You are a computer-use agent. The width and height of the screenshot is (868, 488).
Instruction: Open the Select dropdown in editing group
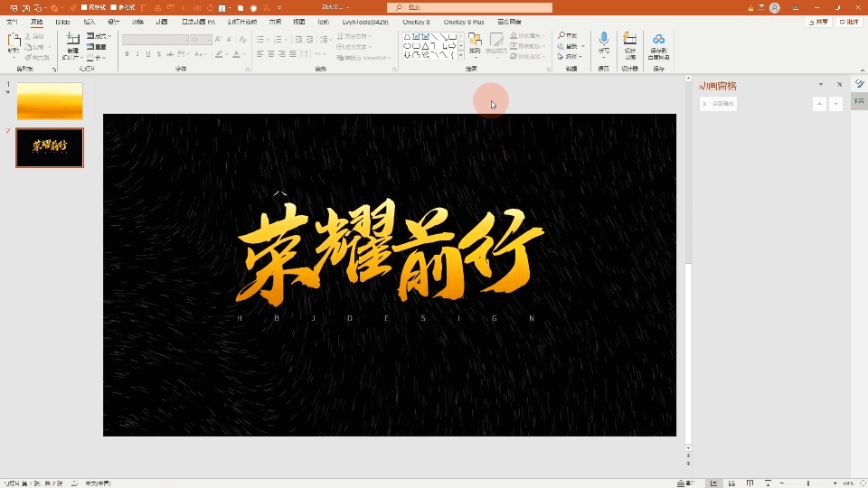point(570,56)
